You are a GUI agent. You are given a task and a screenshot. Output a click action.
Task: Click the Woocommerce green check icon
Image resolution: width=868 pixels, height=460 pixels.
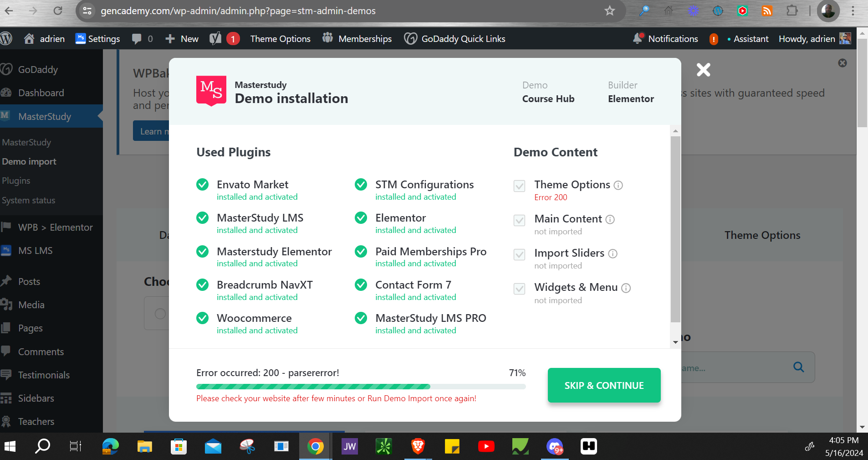click(x=202, y=318)
